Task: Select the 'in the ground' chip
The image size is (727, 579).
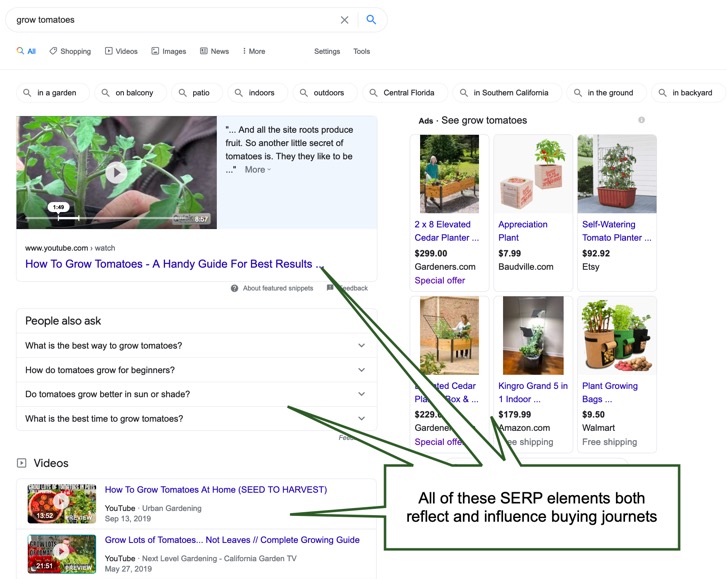Action: pyautogui.click(x=606, y=93)
